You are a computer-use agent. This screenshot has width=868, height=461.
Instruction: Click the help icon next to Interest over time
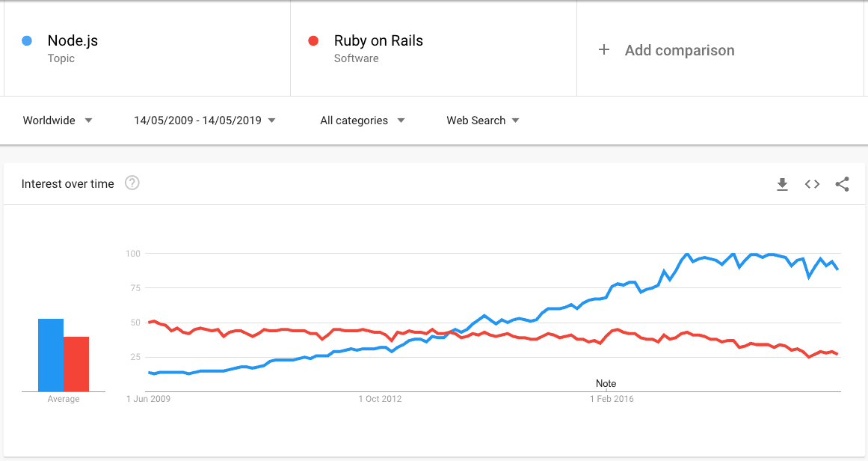pyautogui.click(x=132, y=182)
